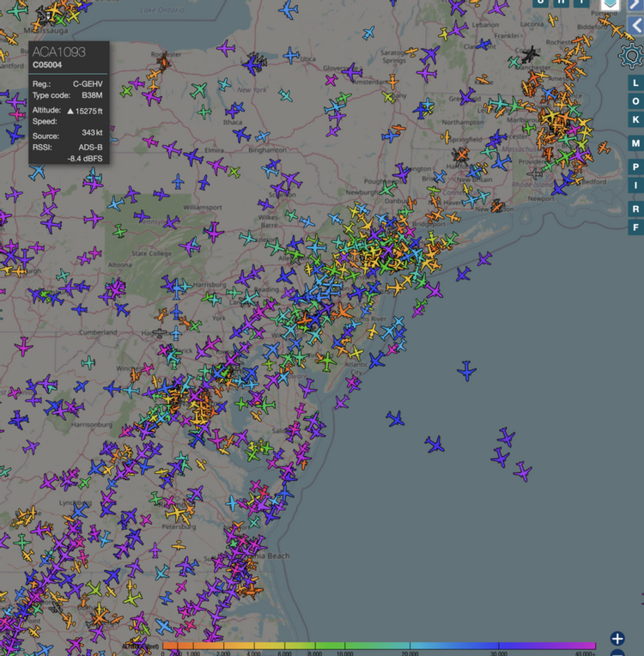This screenshot has width=644, height=656.
Task: Open the map layers switcher
Action: tap(611, 4)
